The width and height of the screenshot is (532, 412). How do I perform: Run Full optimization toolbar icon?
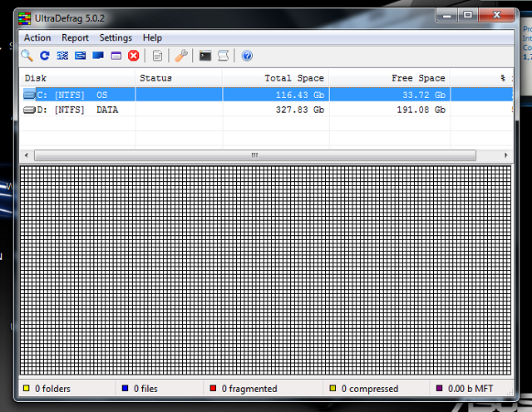coord(98,56)
